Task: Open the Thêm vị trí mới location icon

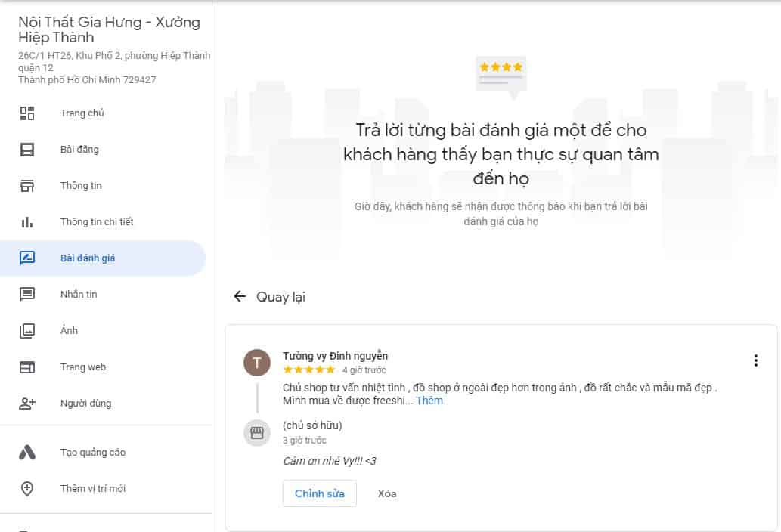Action: click(28, 488)
